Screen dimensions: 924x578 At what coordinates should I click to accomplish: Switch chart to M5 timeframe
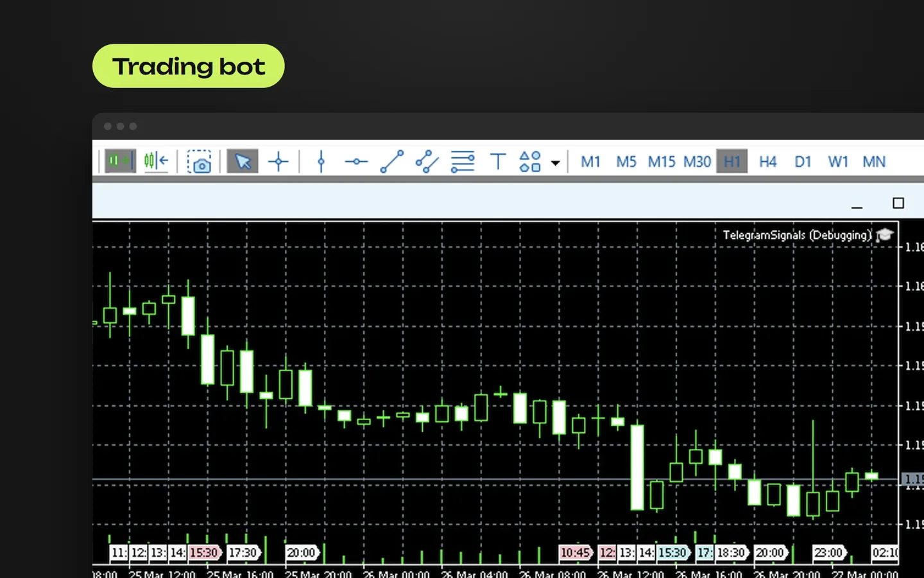626,162
